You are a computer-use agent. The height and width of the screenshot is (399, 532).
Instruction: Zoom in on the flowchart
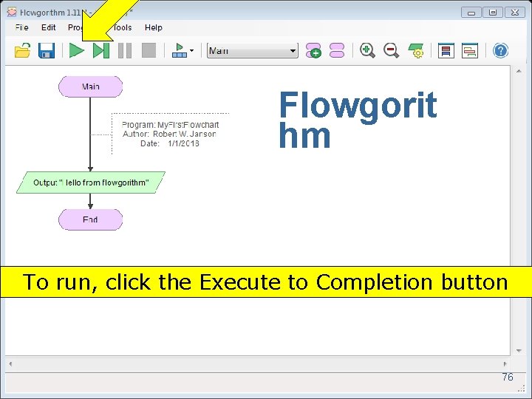[x=367, y=51]
